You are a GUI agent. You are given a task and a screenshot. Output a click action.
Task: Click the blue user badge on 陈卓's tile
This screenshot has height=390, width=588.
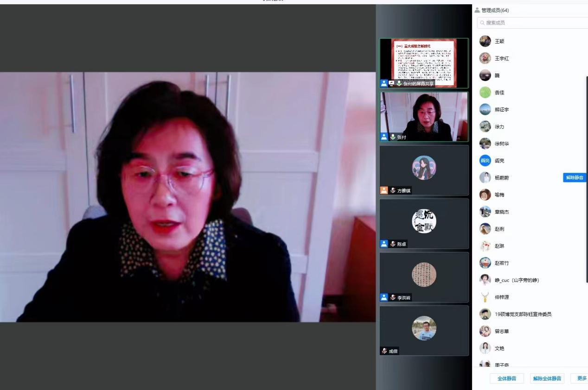pyautogui.click(x=384, y=244)
